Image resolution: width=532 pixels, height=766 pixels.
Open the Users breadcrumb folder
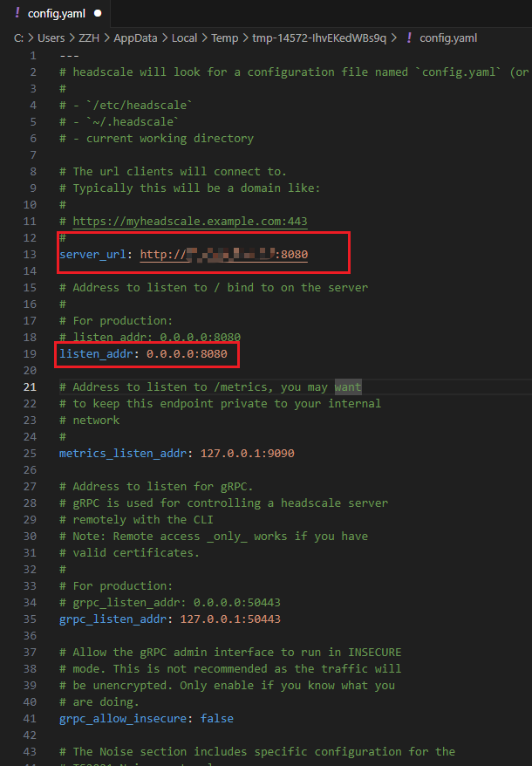[51, 38]
